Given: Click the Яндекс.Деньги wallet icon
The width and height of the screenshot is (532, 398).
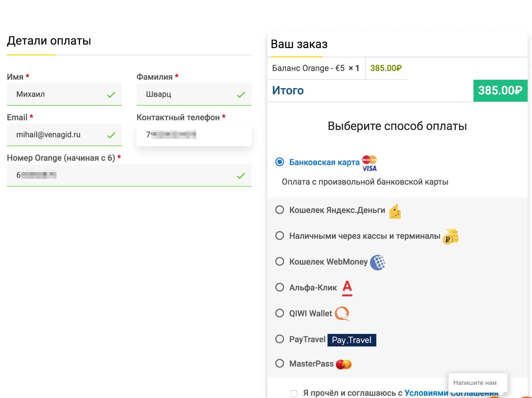Looking at the screenshot, I should [x=395, y=211].
